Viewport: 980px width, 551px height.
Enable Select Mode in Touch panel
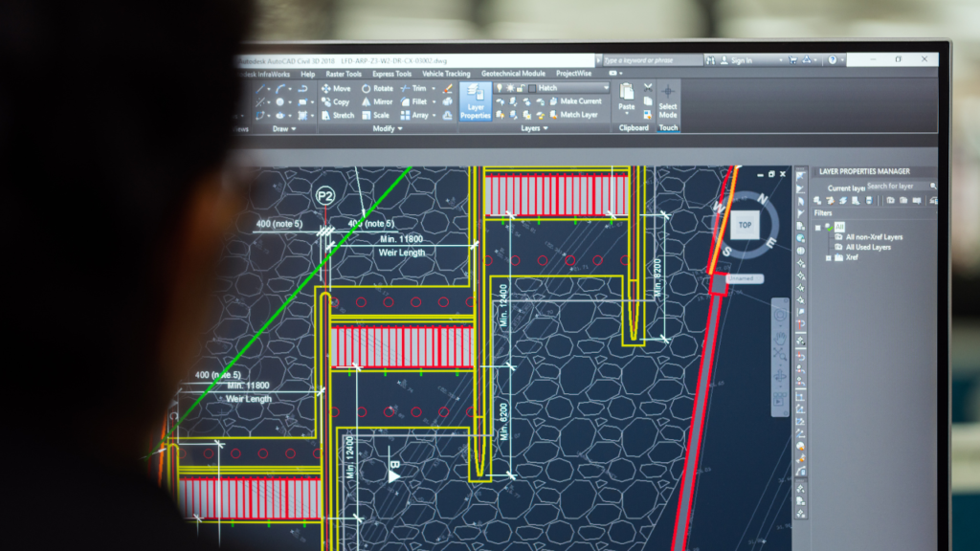click(667, 99)
